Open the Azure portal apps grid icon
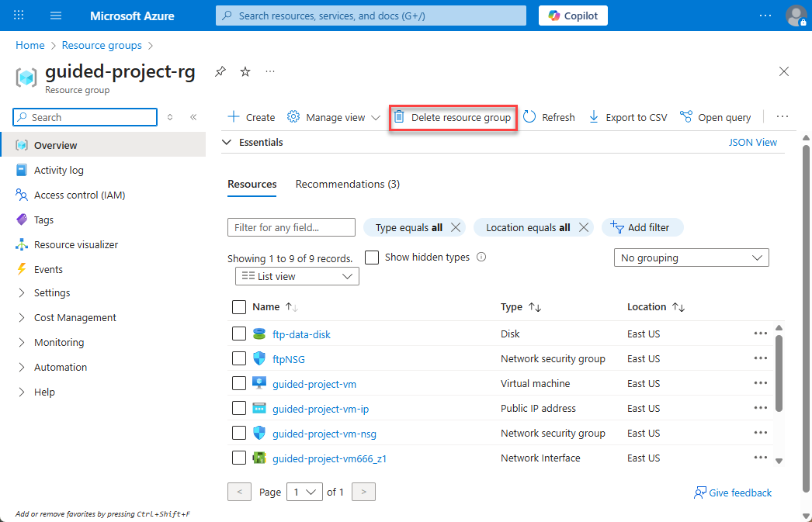The height and width of the screenshot is (522, 812). coord(19,15)
